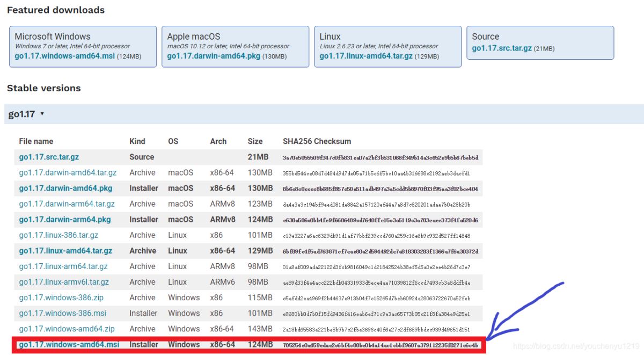644x355 pixels.
Task: Click go1.17.linux-amd64.tar.gz in the table
Action: pyautogui.click(x=65, y=250)
